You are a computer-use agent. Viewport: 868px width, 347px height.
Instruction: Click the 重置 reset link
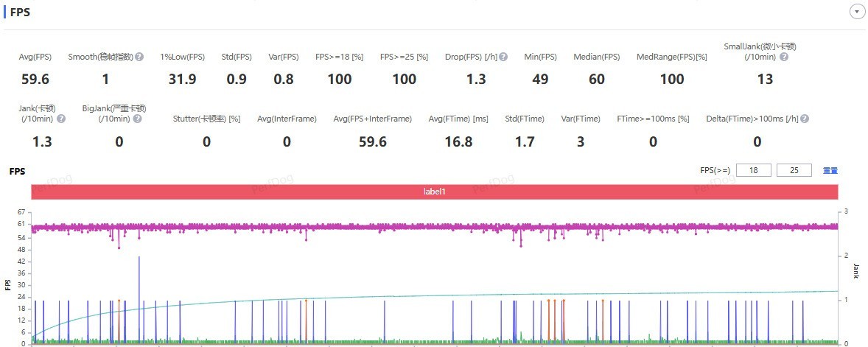[x=830, y=170]
